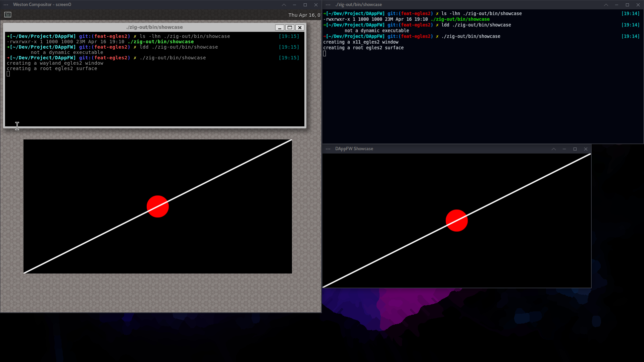Close the DAppFW Showcase window

(x=586, y=149)
